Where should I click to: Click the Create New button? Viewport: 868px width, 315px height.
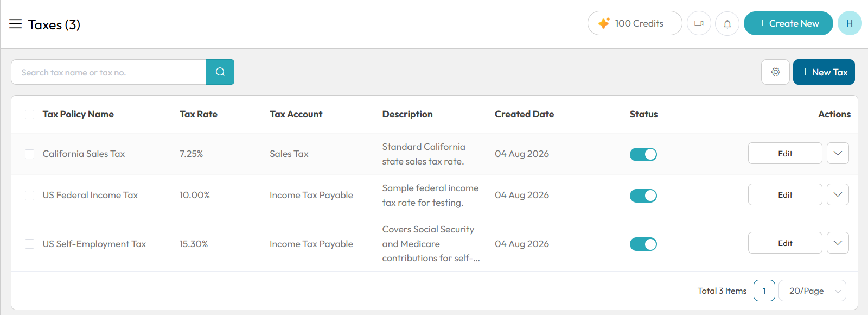point(788,23)
